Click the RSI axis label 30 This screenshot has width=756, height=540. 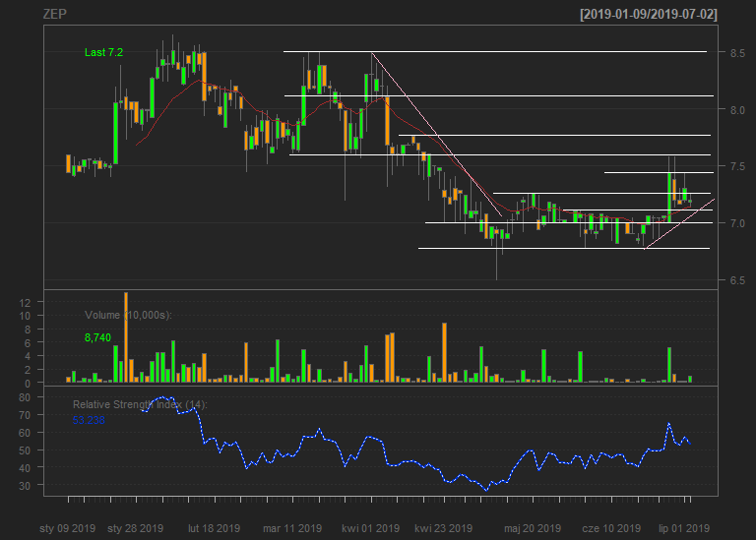click(25, 486)
